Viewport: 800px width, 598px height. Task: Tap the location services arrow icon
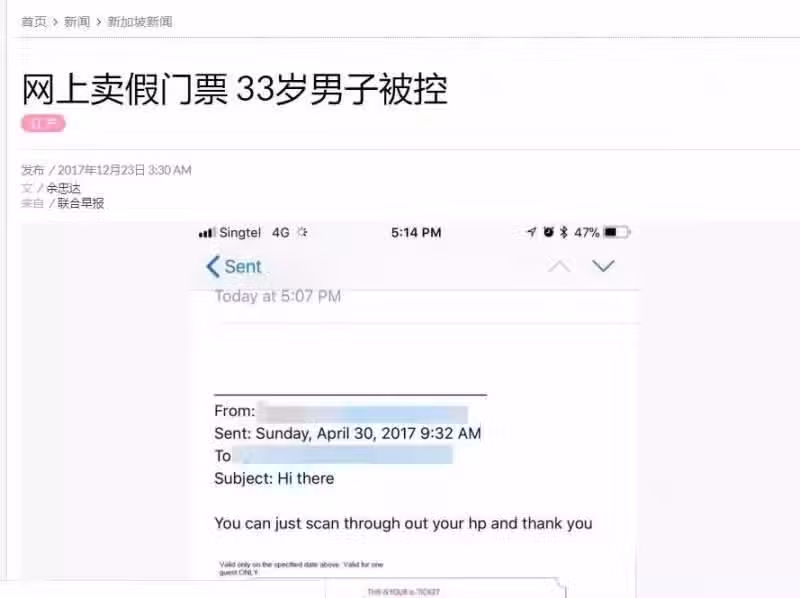coord(532,232)
